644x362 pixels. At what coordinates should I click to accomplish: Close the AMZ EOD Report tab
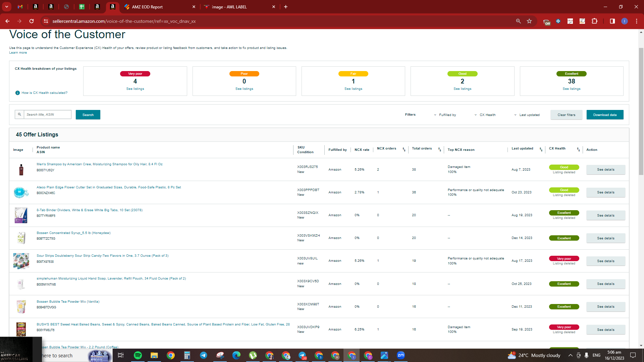194,7
